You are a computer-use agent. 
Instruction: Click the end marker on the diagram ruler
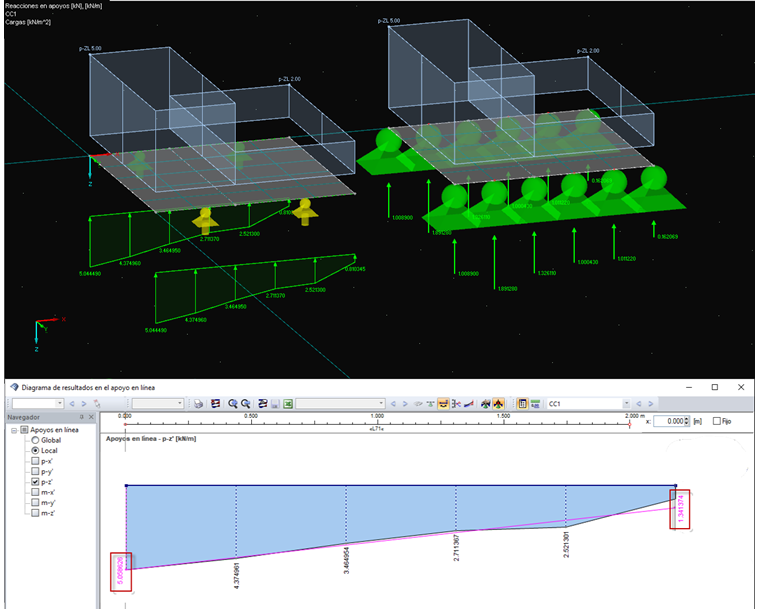pos(629,425)
